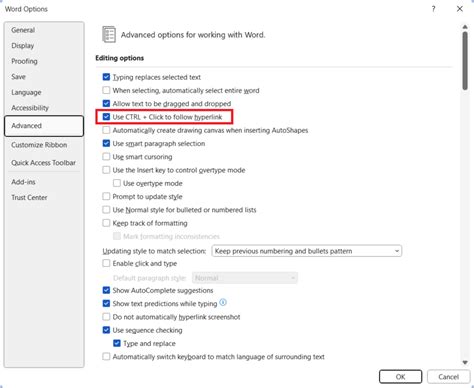Click the vertical scrollbar thumb
Viewport: 474px width, 388px height.
click(465, 61)
